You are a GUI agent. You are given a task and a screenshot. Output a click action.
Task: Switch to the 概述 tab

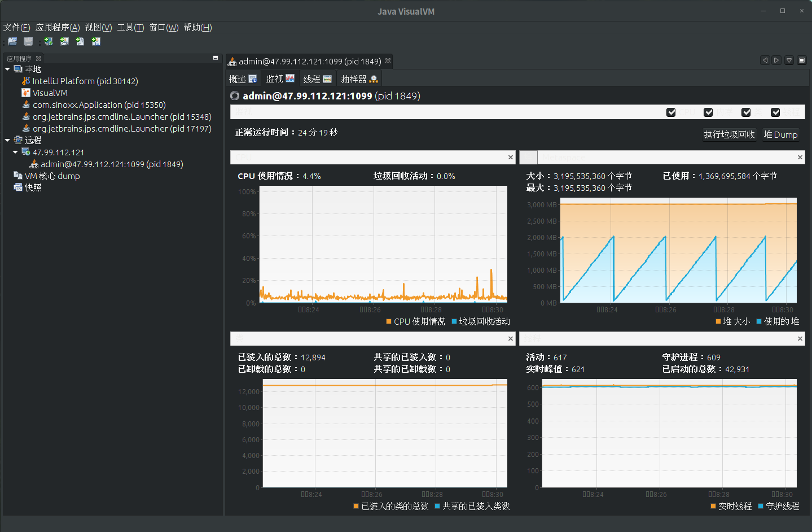coord(243,79)
